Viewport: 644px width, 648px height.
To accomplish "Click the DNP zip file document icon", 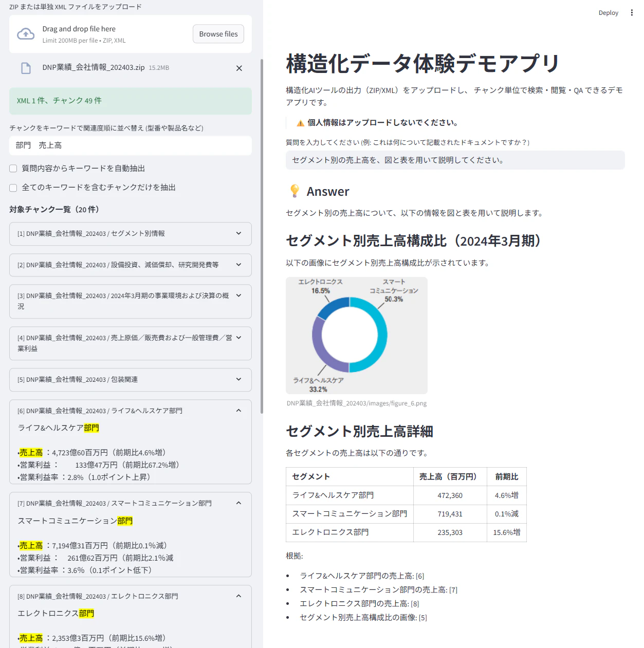I will coord(26,68).
